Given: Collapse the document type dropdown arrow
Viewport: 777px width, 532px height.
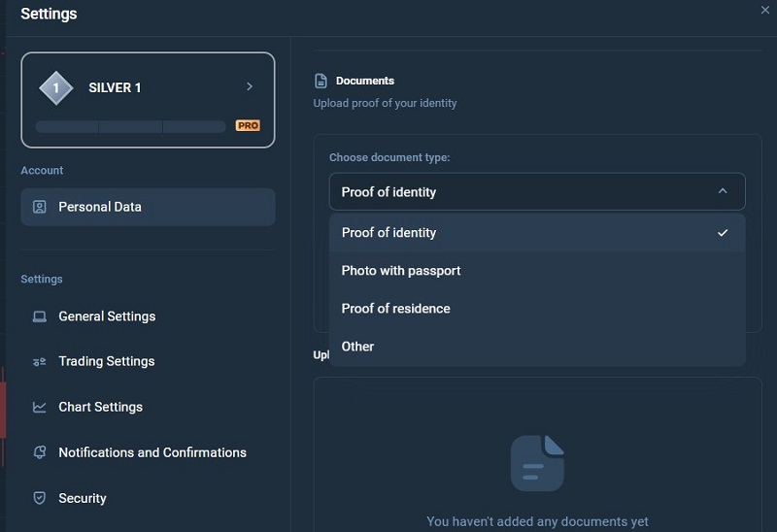Looking at the screenshot, I should [723, 191].
